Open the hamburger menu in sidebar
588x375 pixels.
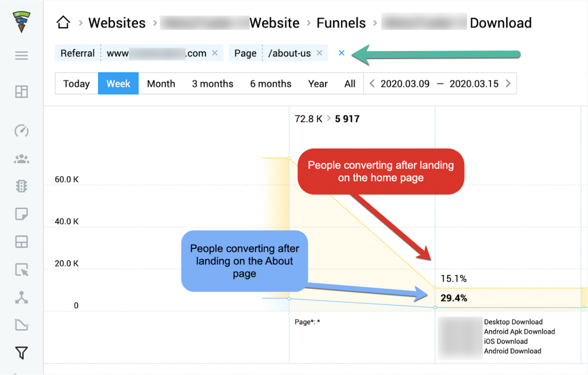[x=21, y=56]
